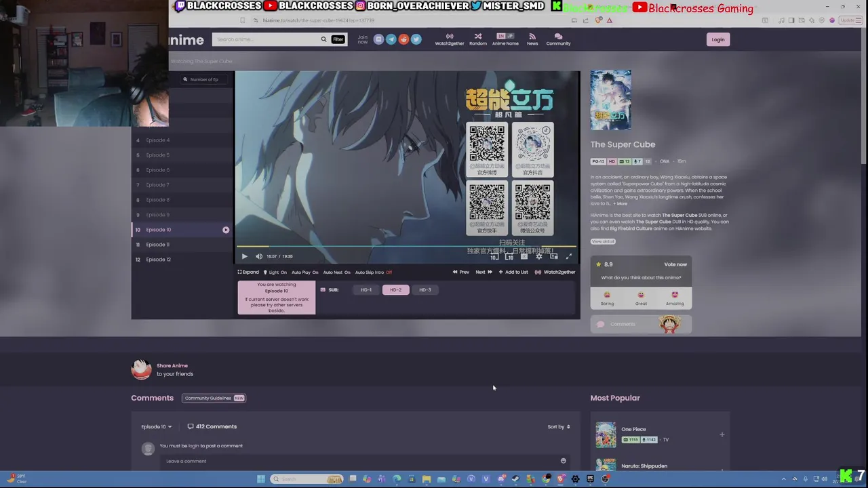Open the Twitter join icon
This screenshot has width=868, height=488.
click(x=416, y=39)
